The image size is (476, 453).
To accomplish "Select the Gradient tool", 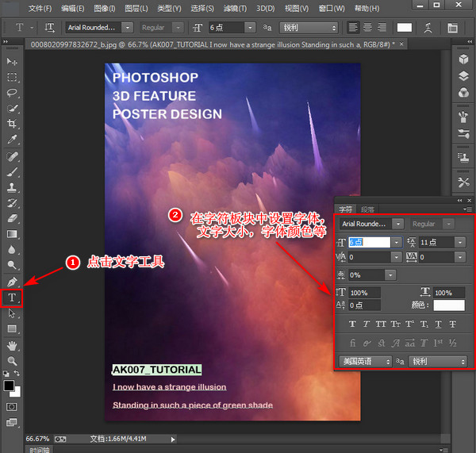I will (x=12, y=234).
